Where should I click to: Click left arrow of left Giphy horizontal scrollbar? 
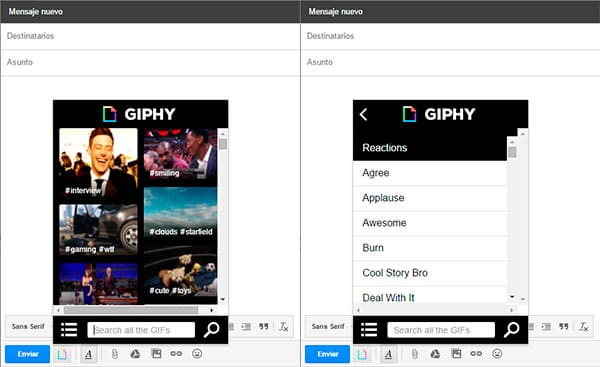58,310
